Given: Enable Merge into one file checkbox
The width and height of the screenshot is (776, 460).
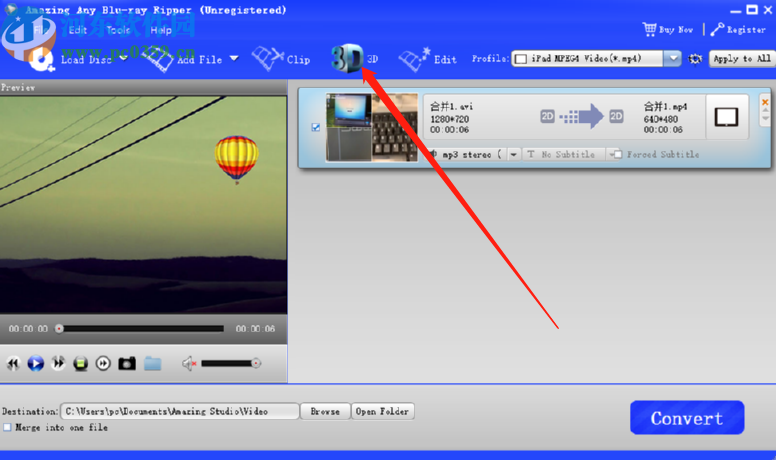Looking at the screenshot, I should 7,427.
